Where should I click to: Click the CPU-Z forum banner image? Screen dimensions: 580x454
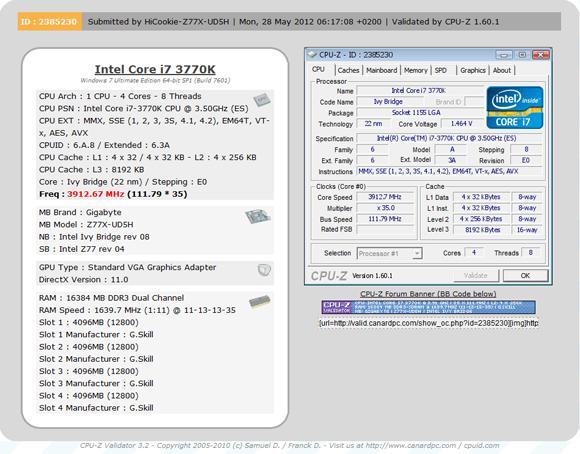tap(428, 307)
